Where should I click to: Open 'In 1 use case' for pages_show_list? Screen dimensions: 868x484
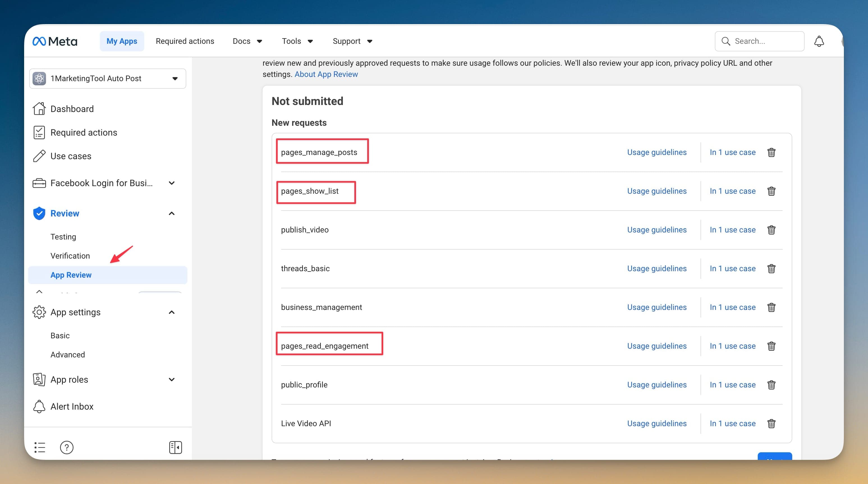732,191
